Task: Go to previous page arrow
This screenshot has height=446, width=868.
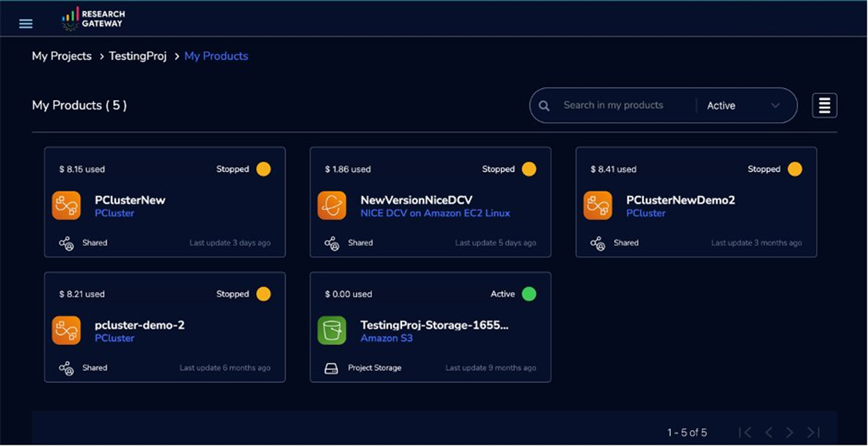Action: [x=769, y=433]
